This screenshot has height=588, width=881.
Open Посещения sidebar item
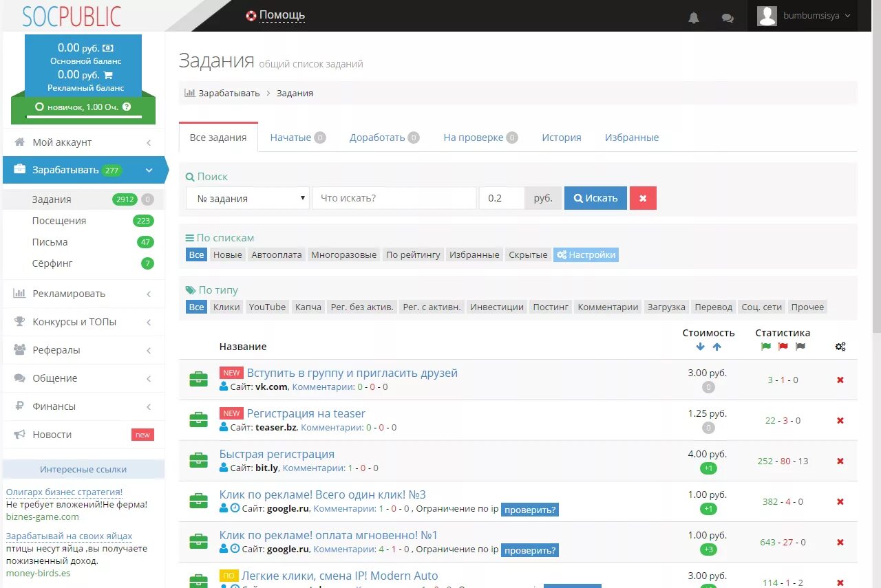click(83, 221)
